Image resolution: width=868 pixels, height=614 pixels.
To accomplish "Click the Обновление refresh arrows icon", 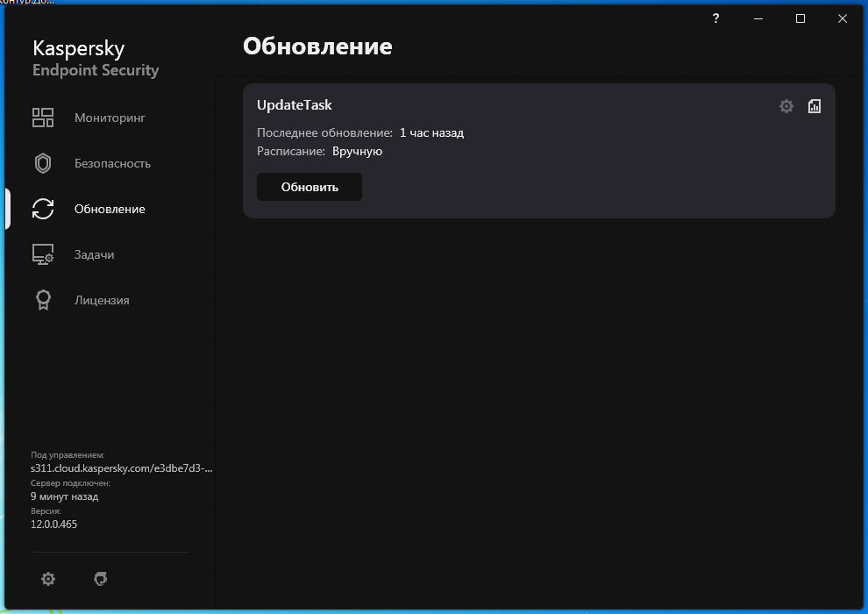I will point(43,209).
